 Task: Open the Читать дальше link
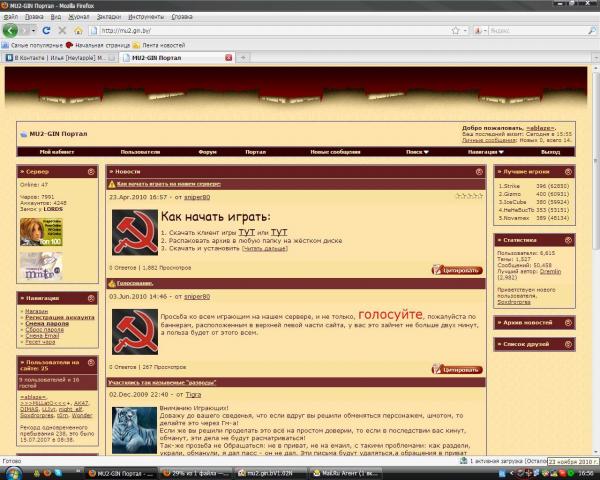pyautogui.click(x=264, y=248)
